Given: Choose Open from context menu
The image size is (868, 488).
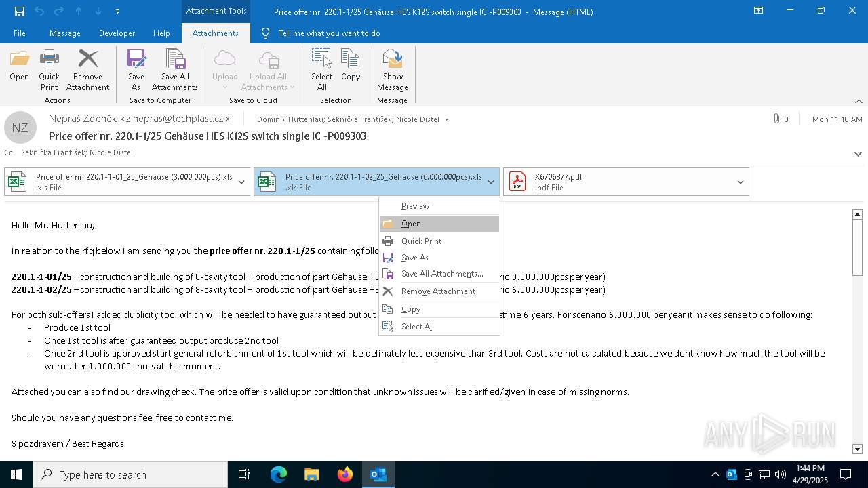Looking at the screenshot, I should pyautogui.click(x=439, y=224).
